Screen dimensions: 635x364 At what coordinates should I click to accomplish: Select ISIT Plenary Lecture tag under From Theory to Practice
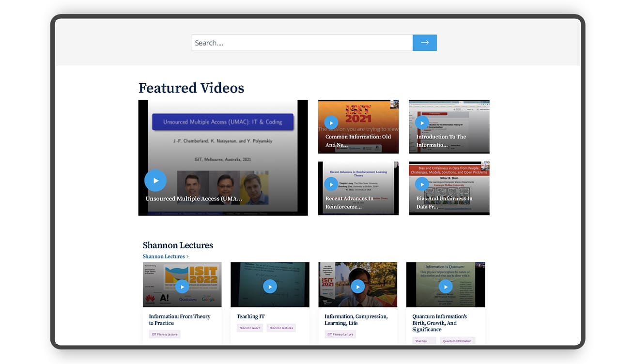[x=165, y=334]
